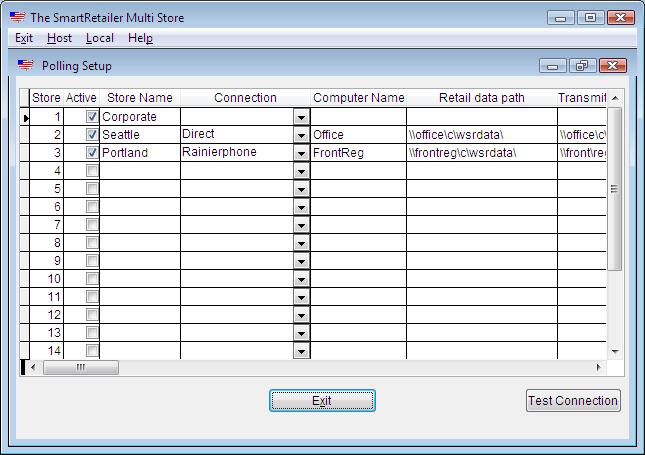Viewport: 645px width, 455px height.
Task: Click the Active column header
Action: coord(81,98)
